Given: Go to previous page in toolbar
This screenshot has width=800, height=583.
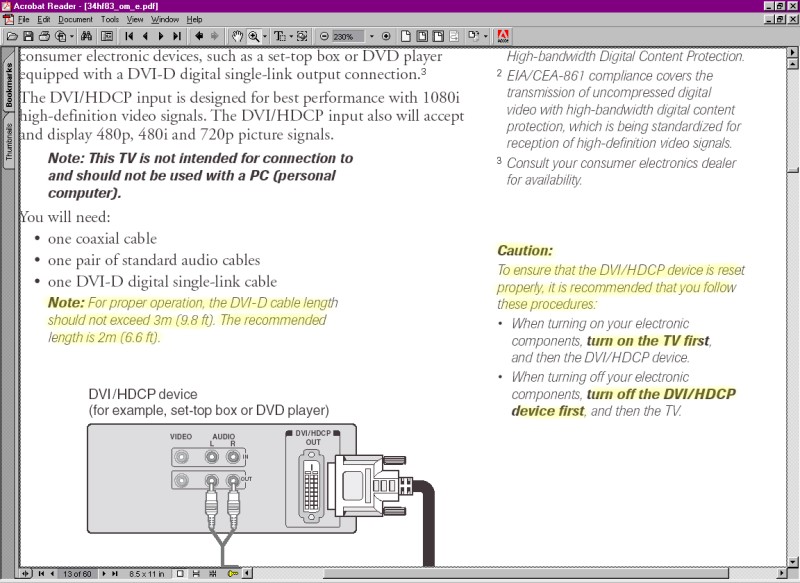Looking at the screenshot, I should tap(145, 36).
